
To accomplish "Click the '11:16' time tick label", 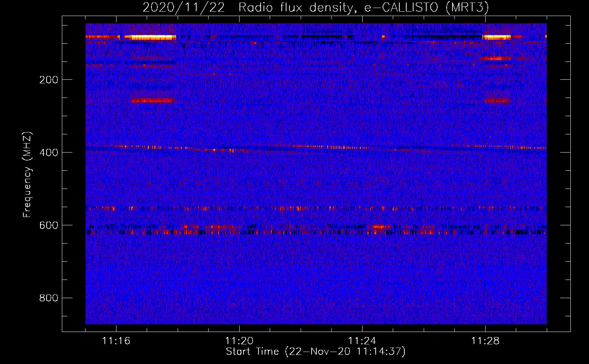I will 116,341.
